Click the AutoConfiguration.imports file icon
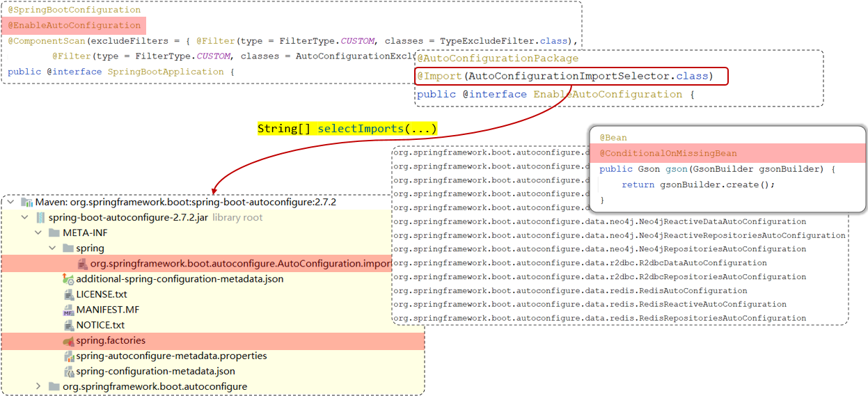Image resolution: width=868 pixels, height=396 pixels. point(82,264)
